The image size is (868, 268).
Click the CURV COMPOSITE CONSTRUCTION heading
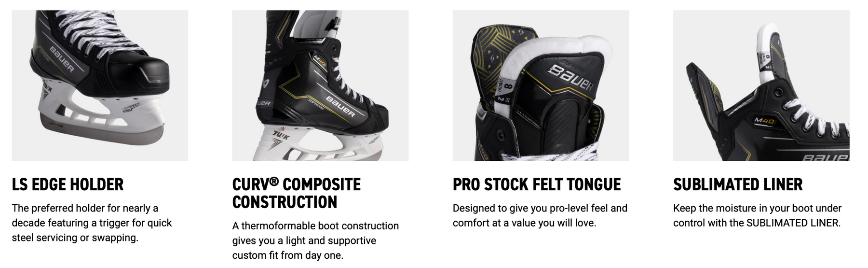click(296, 193)
